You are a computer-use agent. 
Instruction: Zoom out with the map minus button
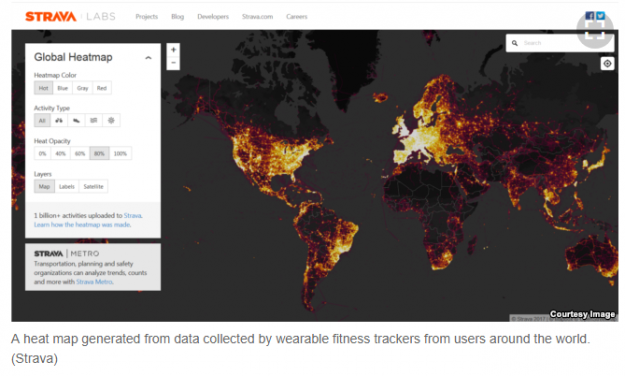[x=173, y=63]
